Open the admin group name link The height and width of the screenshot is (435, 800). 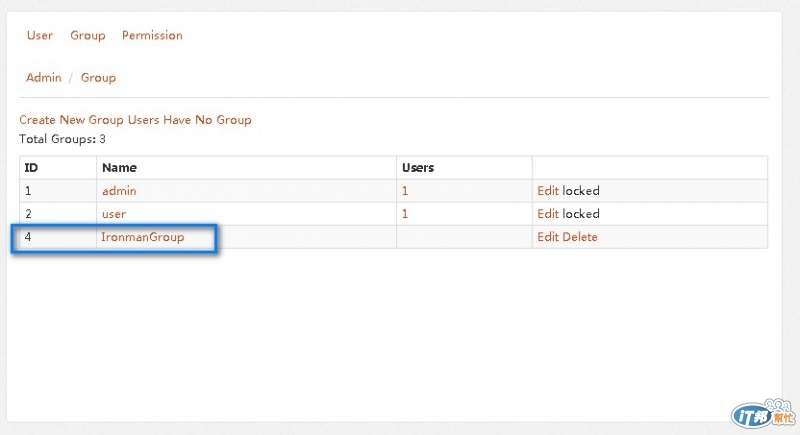pos(119,190)
